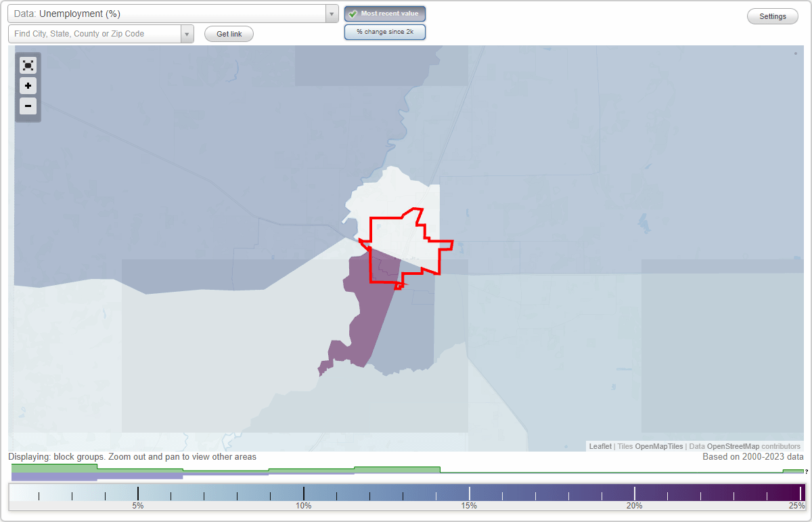This screenshot has width=812, height=522.
Task: Click the Get link button
Action: (229, 34)
